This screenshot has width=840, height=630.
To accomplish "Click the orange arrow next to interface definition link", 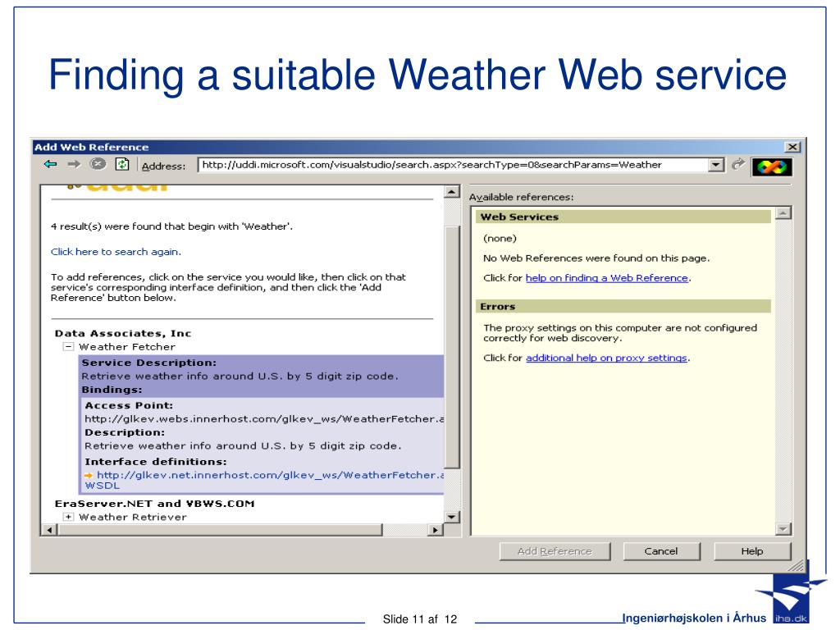I will click(x=89, y=475).
